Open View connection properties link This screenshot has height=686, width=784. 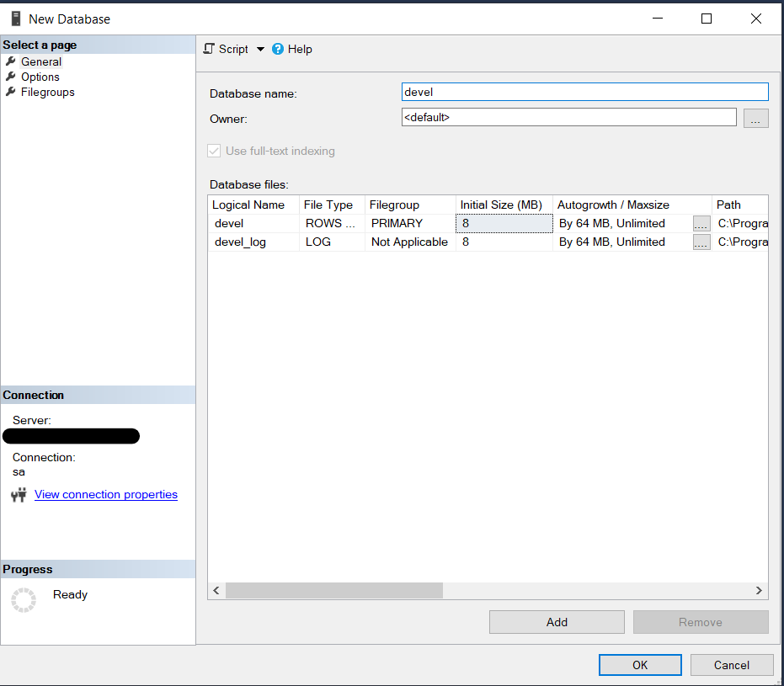pyautogui.click(x=106, y=495)
